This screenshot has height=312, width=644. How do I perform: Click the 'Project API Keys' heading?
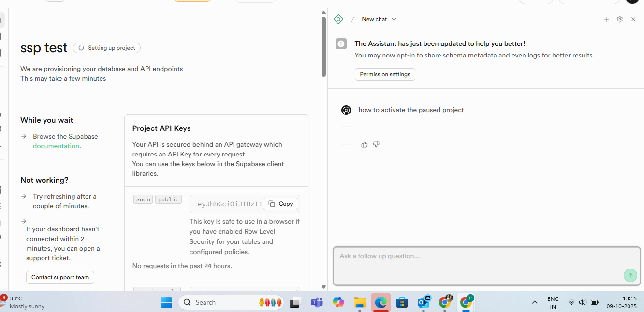[161, 128]
